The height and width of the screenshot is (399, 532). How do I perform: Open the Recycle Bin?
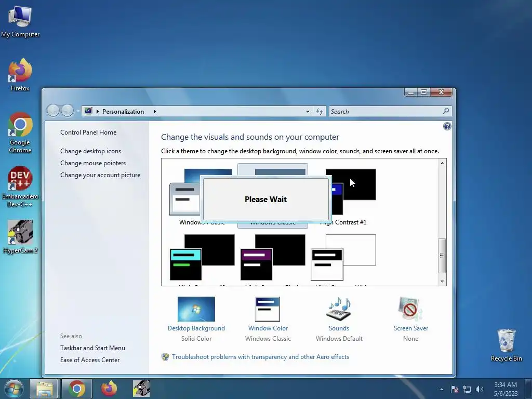pyautogui.click(x=506, y=345)
